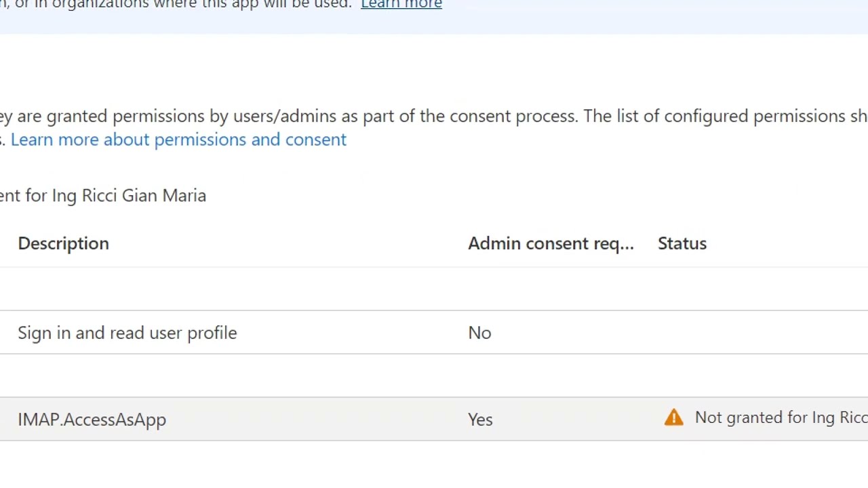Select the IMAP.AccessAsApp description cell

92,420
